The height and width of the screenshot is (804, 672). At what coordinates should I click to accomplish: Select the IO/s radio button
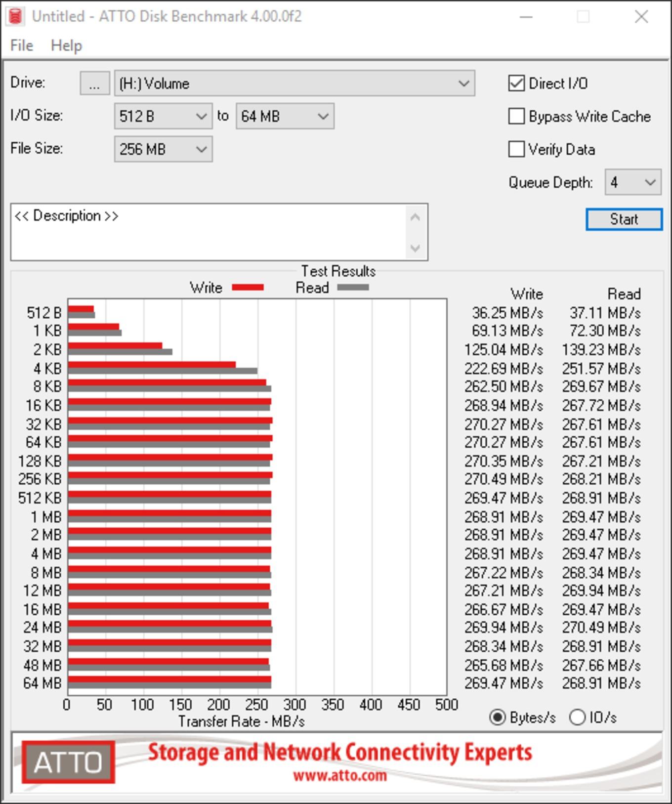(577, 718)
